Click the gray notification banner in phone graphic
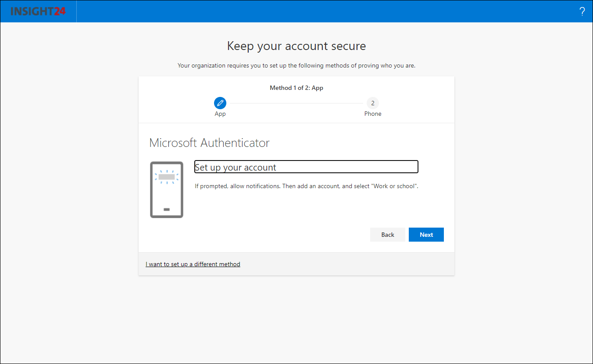The image size is (593, 364). tap(167, 177)
